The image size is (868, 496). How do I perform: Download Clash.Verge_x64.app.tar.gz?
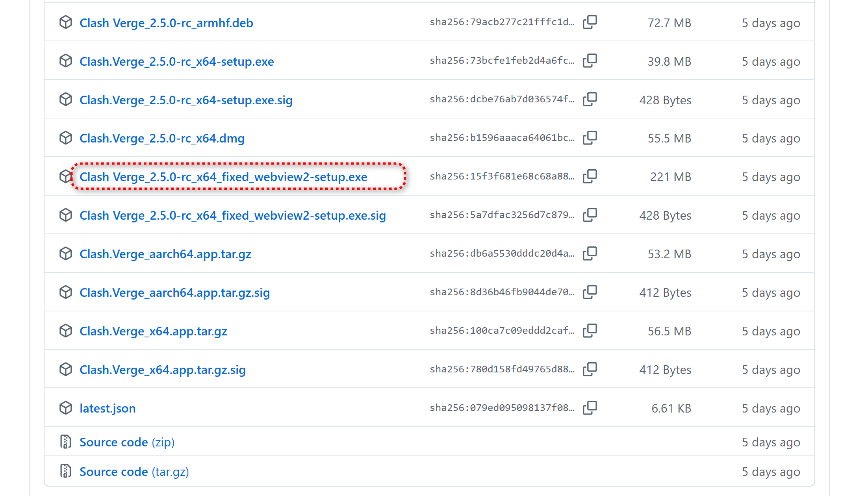click(153, 331)
